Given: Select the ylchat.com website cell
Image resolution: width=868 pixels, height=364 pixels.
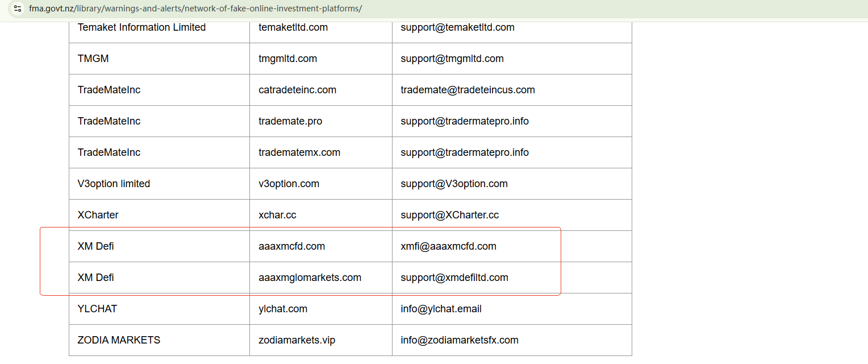Looking at the screenshot, I should click(321, 309).
